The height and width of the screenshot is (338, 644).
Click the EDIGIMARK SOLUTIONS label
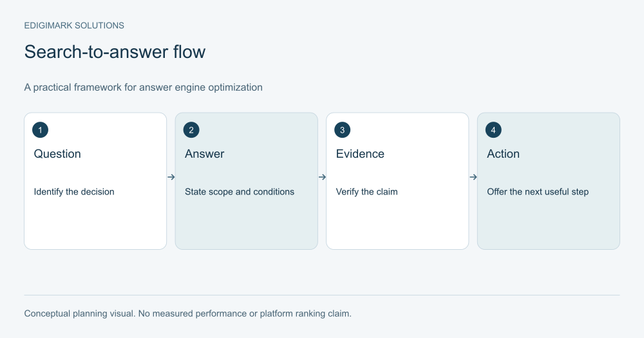coord(74,26)
